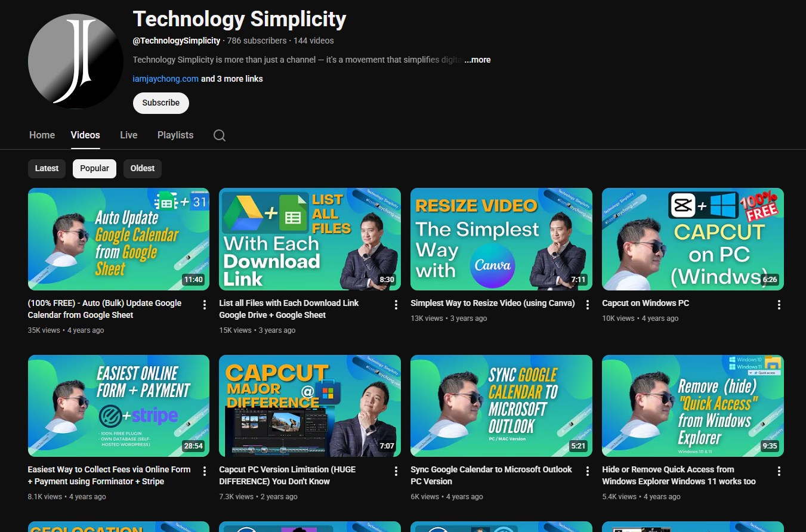Sort videos by Oldest
This screenshot has height=532, width=806.
143,168
